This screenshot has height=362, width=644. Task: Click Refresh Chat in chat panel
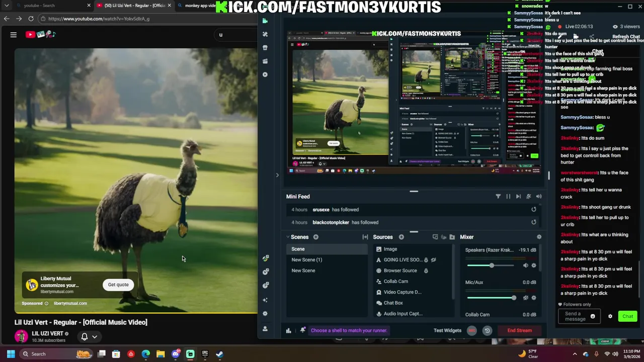(626, 37)
